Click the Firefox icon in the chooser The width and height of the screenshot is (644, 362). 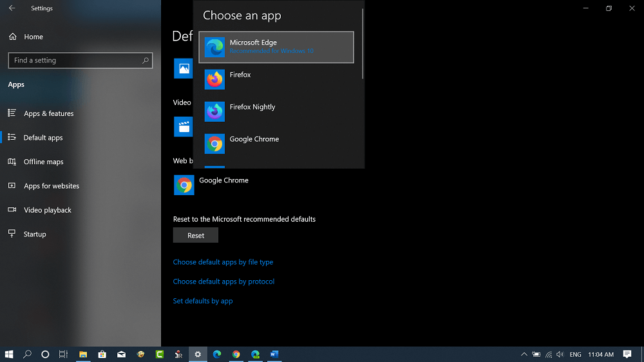[x=214, y=79]
